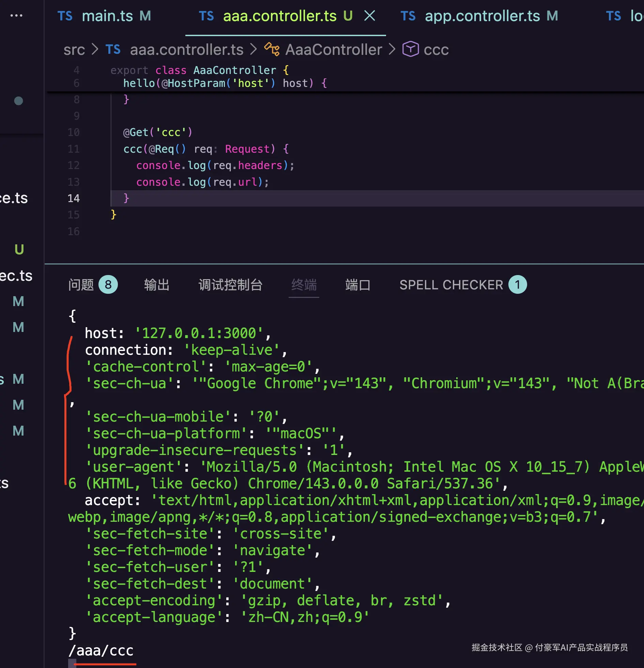Close the aaa.controller.ts tab

(x=370, y=16)
